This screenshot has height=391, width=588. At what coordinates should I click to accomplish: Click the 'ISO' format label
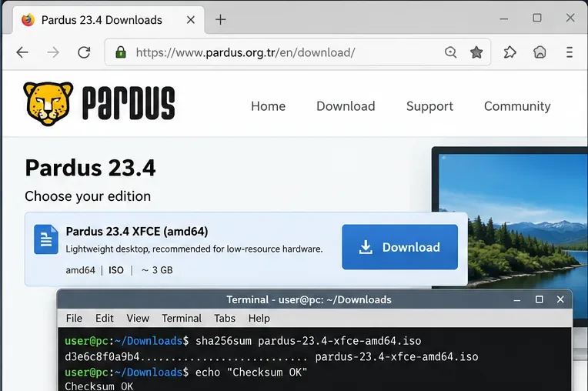116,270
